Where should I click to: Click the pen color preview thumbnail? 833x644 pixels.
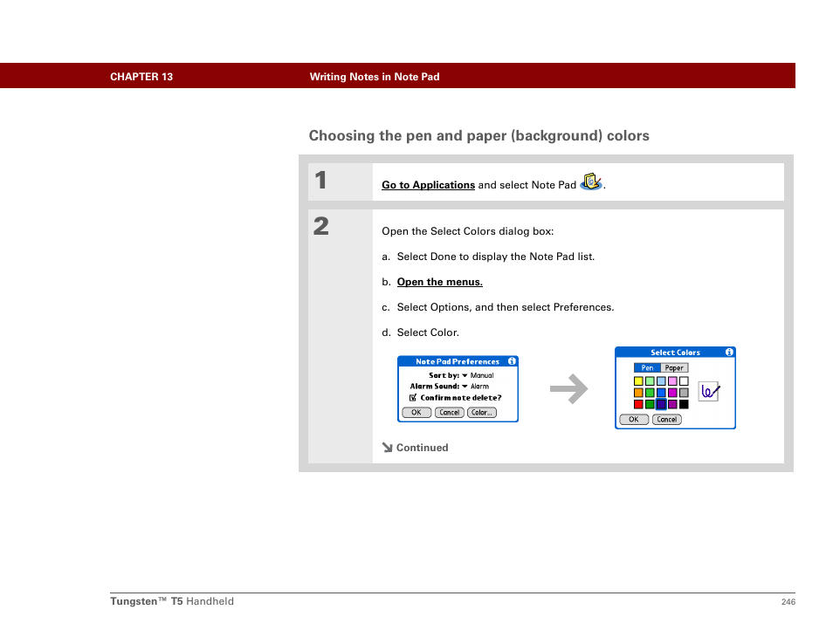tap(709, 392)
